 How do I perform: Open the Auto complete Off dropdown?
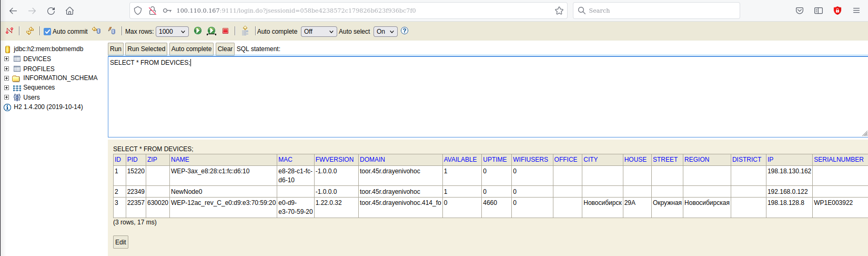(319, 32)
